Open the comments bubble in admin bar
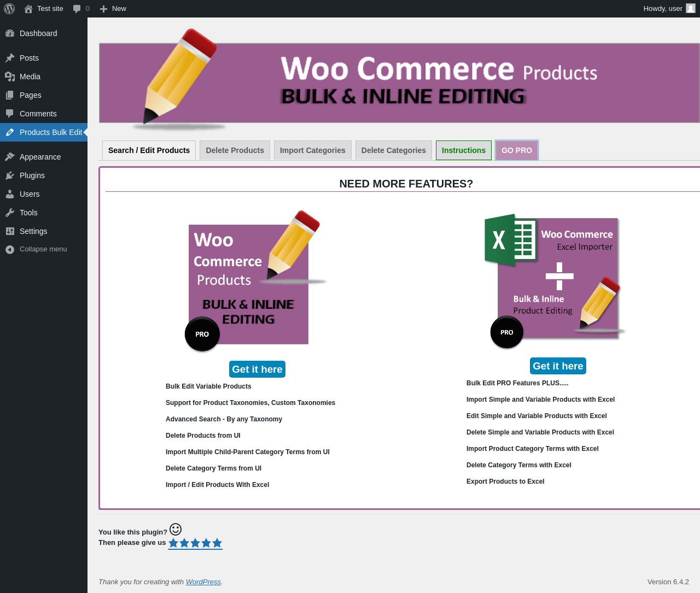 click(77, 9)
